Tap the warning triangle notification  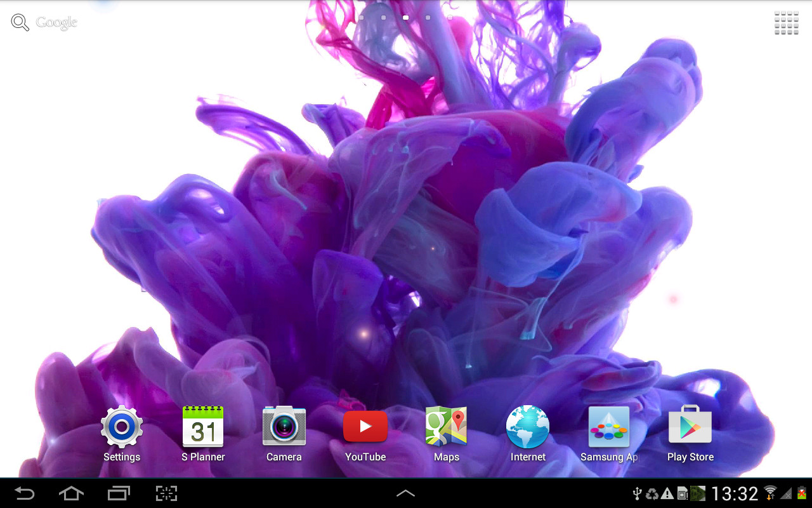[x=667, y=493]
